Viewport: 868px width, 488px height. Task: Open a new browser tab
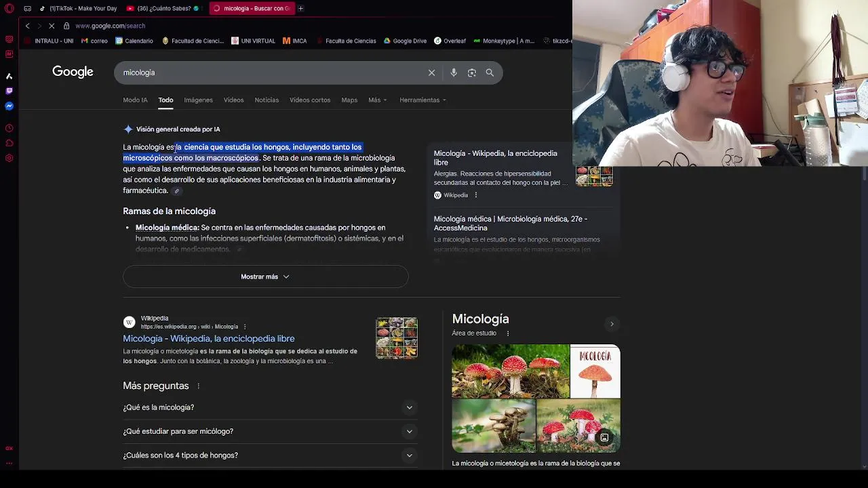coord(300,8)
